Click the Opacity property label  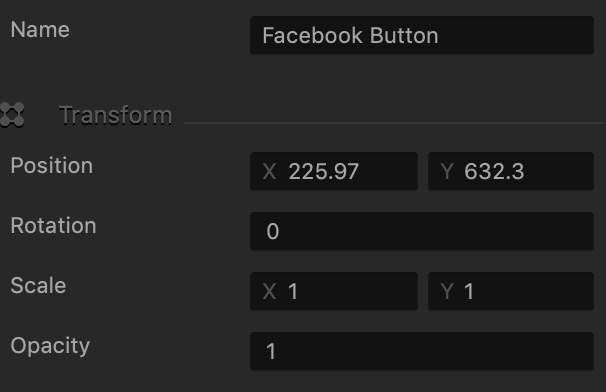(x=50, y=346)
